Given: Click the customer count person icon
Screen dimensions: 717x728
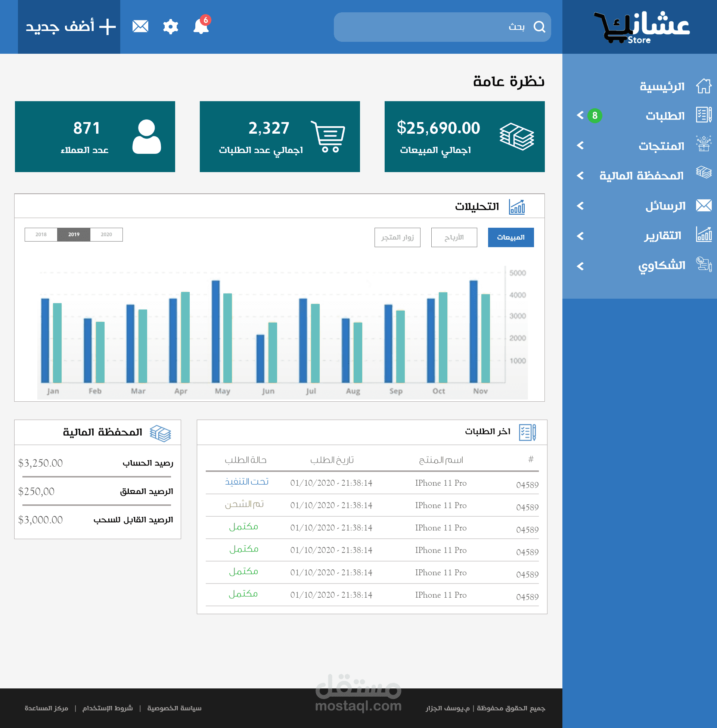Looking at the screenshot, I should point(146,136).
